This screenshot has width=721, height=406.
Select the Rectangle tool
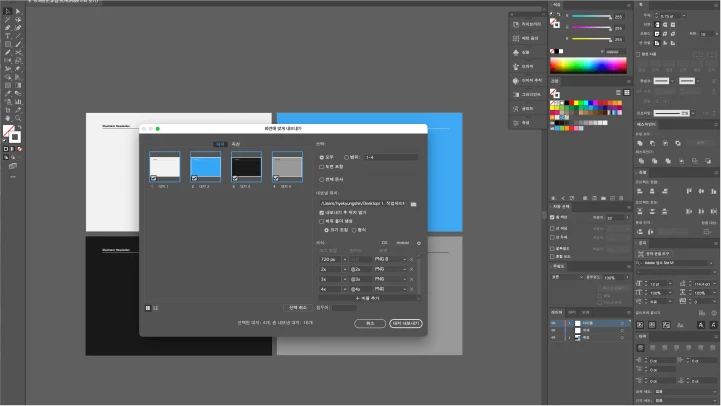[x=8, y=45]
